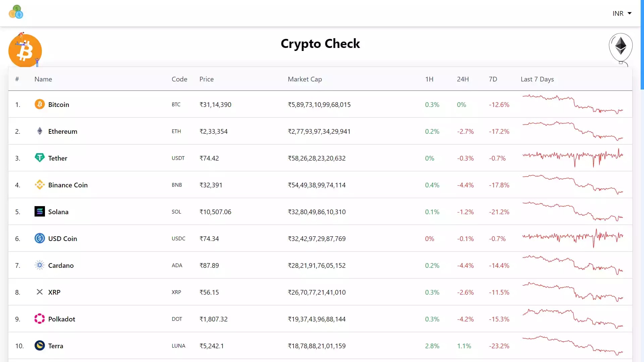
Task: Click the Bitcoin Last 7 Days chart
Action: point(572,104)
